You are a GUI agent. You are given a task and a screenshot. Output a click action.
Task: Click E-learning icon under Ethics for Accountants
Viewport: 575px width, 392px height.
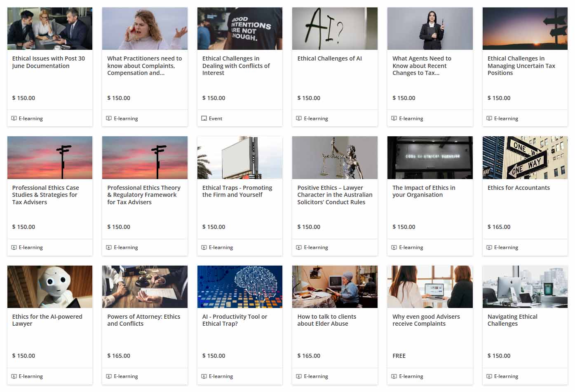click(489, 247)
